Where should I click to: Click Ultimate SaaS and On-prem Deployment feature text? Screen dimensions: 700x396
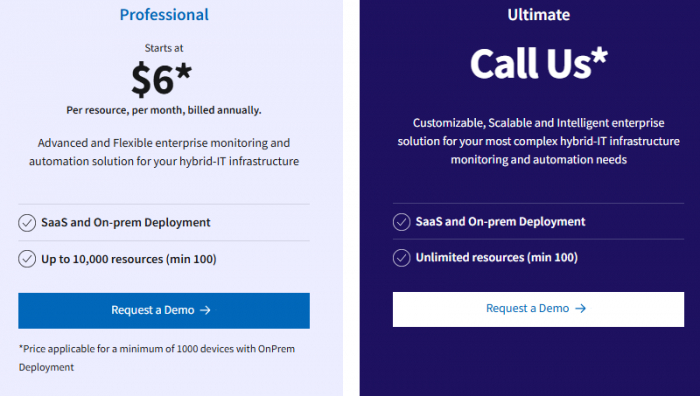coord(500,221)
